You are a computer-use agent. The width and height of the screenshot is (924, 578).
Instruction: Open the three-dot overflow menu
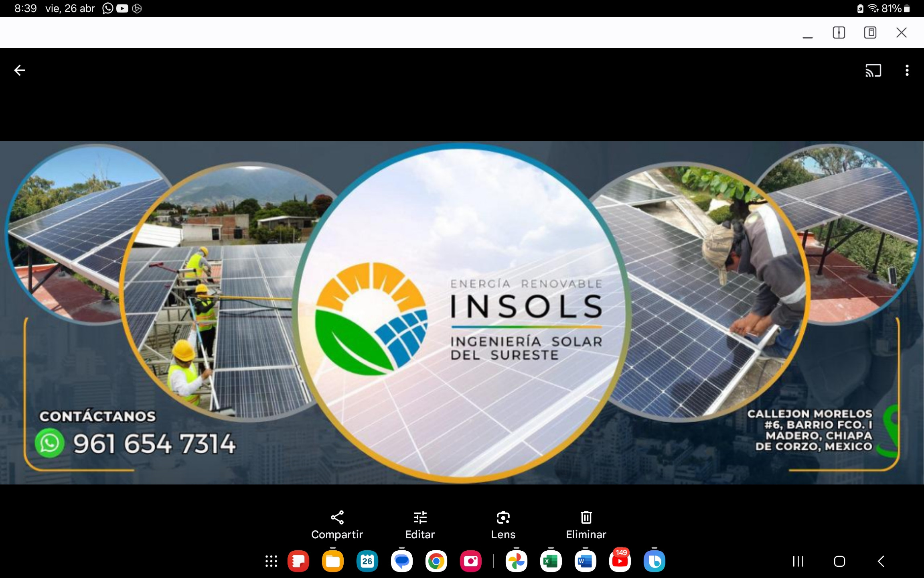click(x=907, y=71)
